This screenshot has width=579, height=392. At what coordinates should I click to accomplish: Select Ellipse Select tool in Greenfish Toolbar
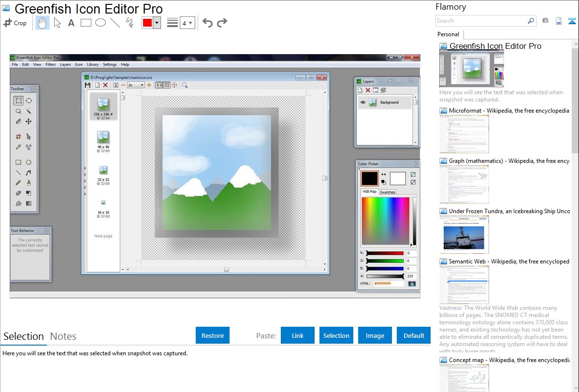[29, 101]
